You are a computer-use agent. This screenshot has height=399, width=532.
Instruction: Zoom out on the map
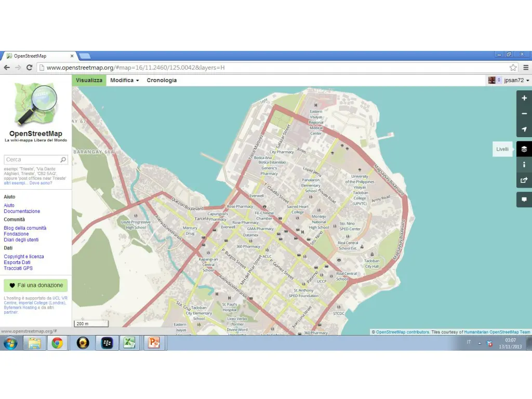524,114
